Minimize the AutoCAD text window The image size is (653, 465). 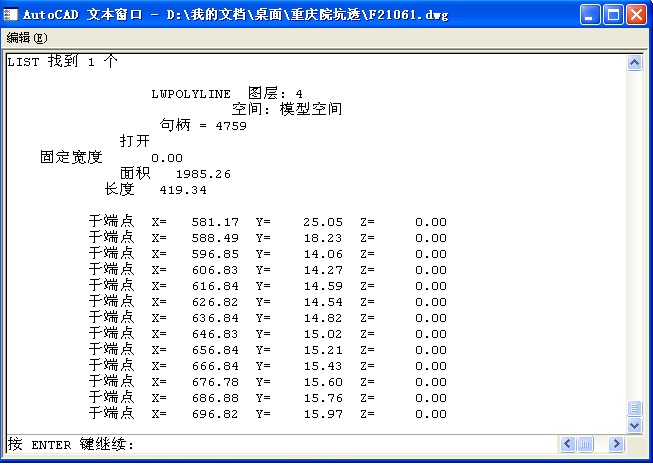(x=591, y=15)
